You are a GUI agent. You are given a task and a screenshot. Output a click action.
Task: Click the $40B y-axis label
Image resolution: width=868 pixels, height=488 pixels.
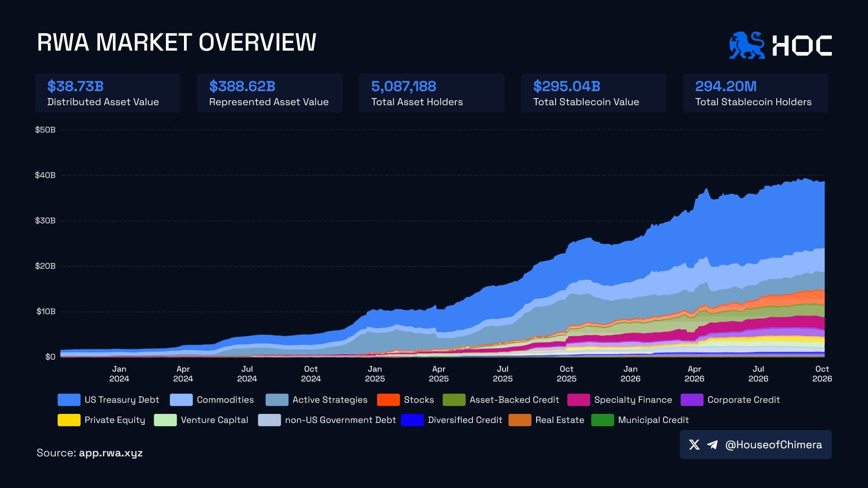pyautogui.click(x=45, y=175)
